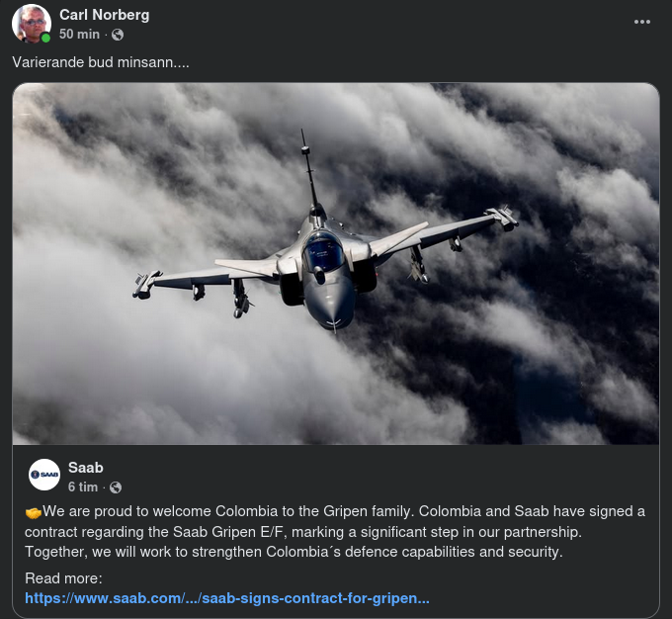
Task: Click the handshake emoji in Saab's post
Action: pyautogui.click(x=33, y=512)
